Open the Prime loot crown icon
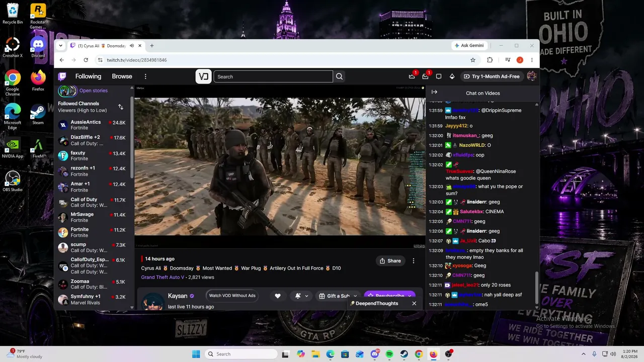 pyautogui.click(x=412, y=76)
